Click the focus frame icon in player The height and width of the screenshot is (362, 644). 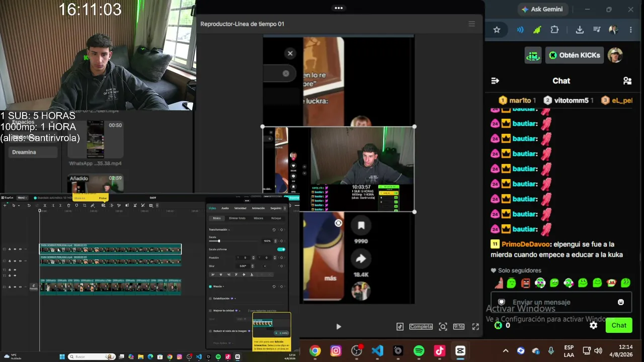(x=443, y=326)
